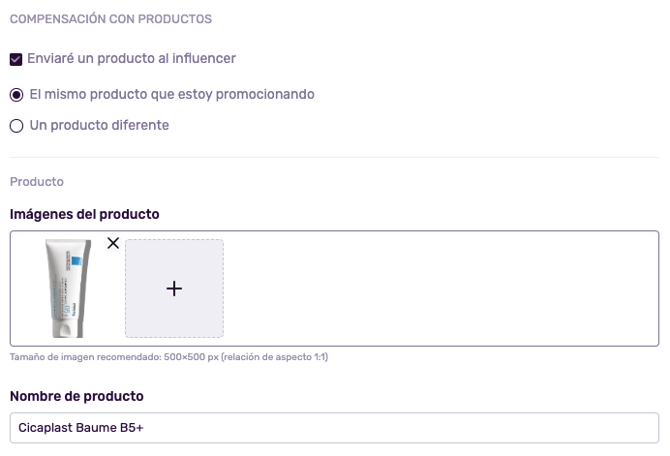Click the Un producto diferente label text
Viewport: 670px width, 456px height.
tap(99, 126)
